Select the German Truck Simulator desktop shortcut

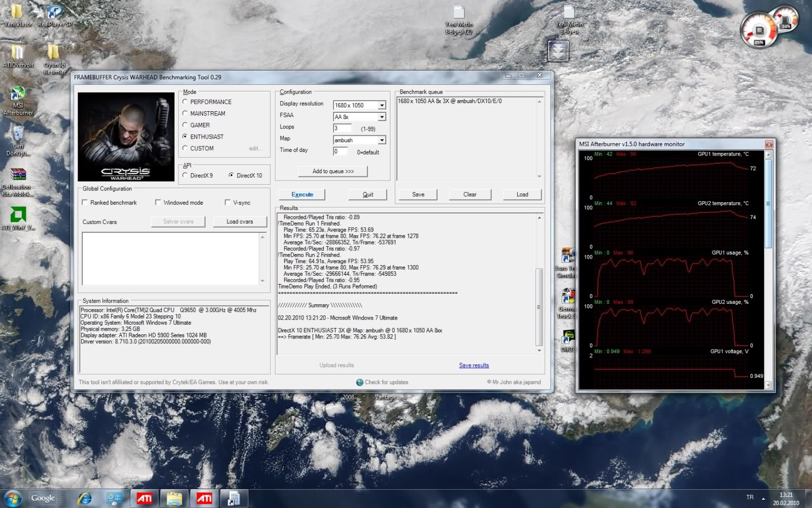(x=566, y=303)
